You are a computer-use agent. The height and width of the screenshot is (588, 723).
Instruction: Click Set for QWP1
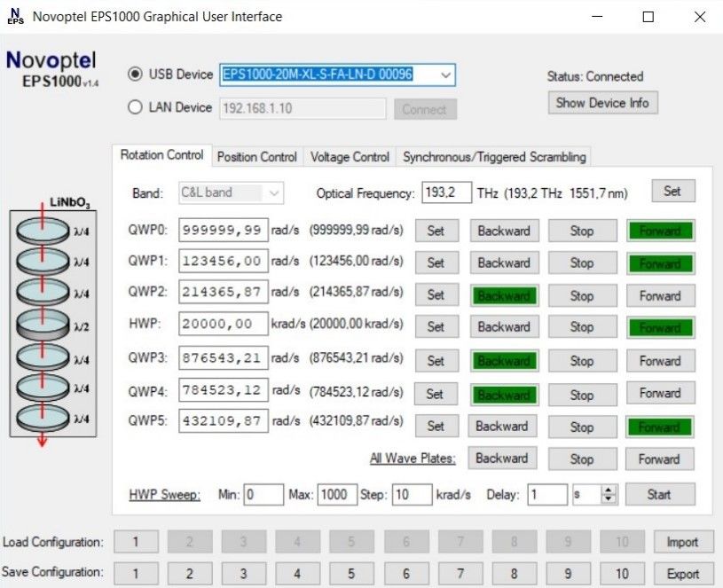tap(436, 263)
